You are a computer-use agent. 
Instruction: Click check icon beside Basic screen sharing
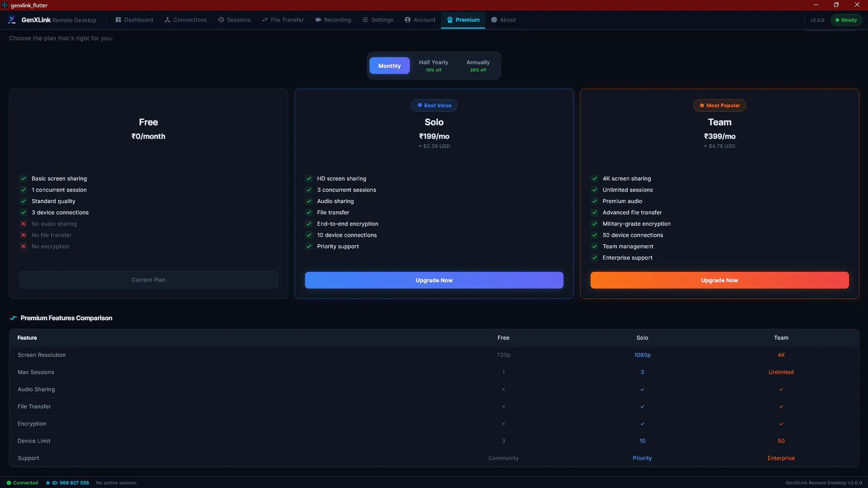24,179
